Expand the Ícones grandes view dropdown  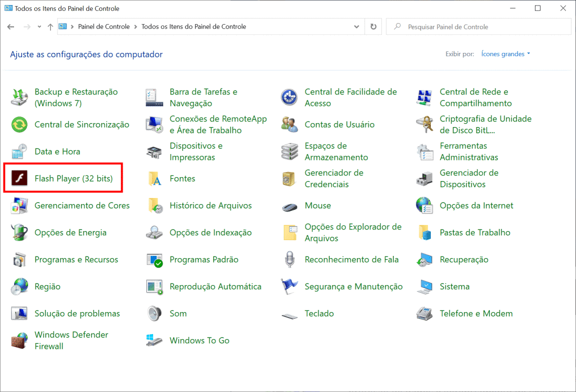[506, 54]
